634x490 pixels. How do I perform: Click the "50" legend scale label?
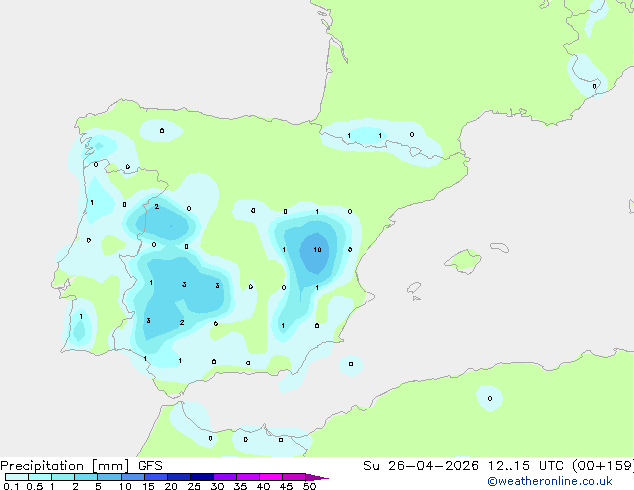tap(309, 486)
